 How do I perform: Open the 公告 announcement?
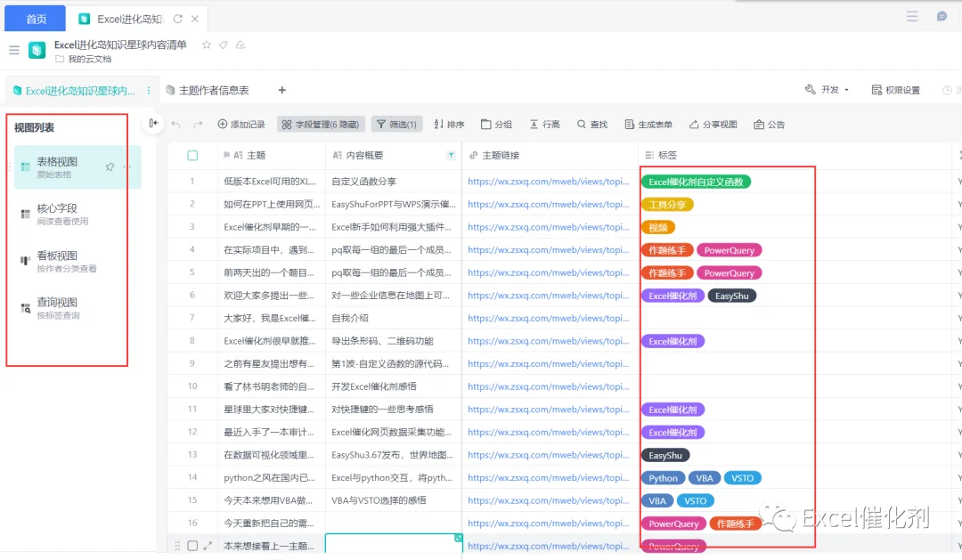(x=770, y=125)
